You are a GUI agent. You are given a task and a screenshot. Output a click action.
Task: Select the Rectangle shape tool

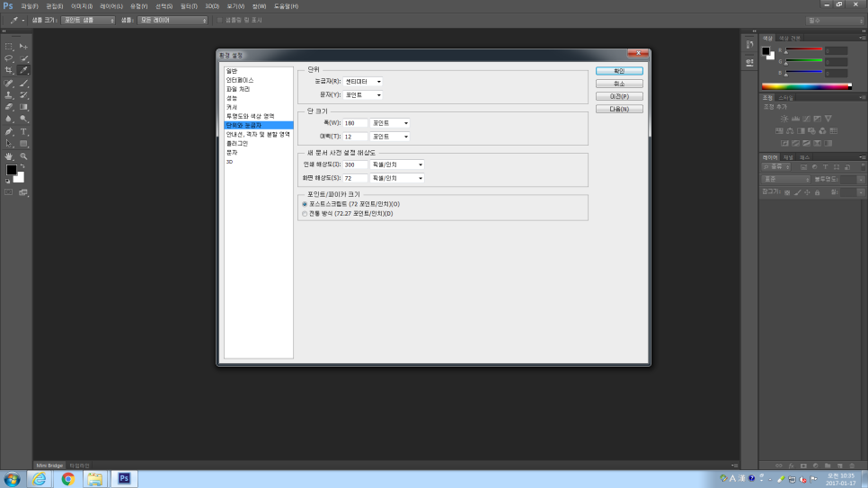pos(23,144)
